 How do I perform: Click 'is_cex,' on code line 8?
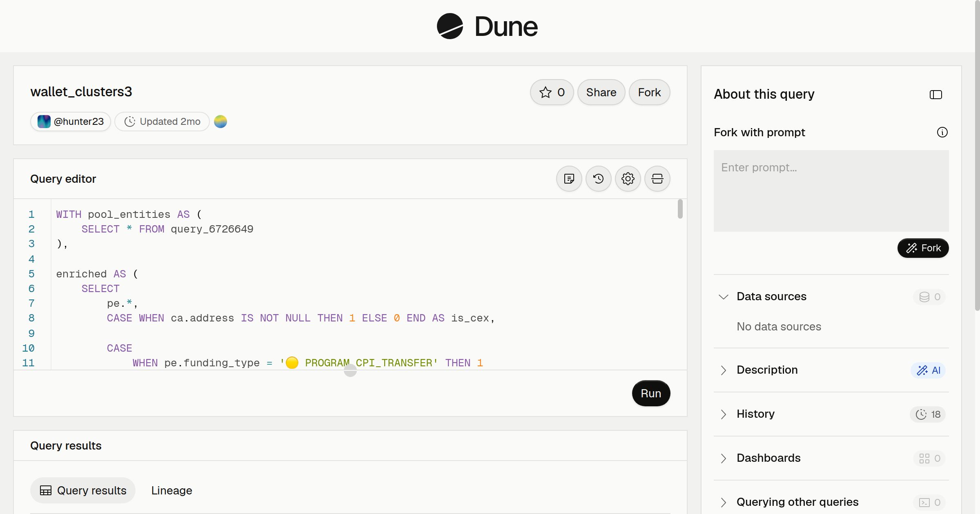473,318
